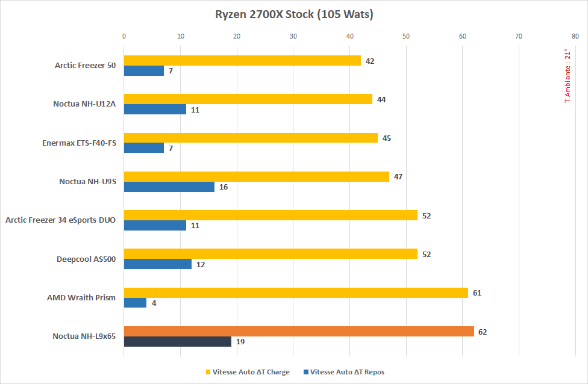This screenshot has width=588, height=384.
Task: Click axis tick label 10
Action: pos(181,36)
